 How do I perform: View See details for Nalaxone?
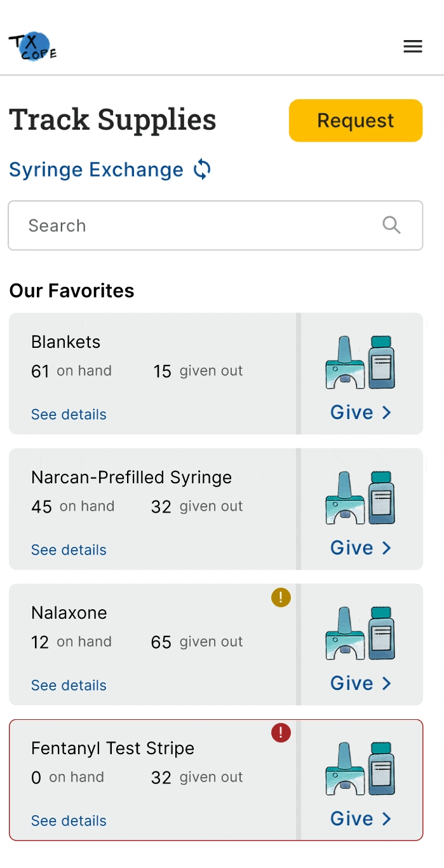(69, 685)
